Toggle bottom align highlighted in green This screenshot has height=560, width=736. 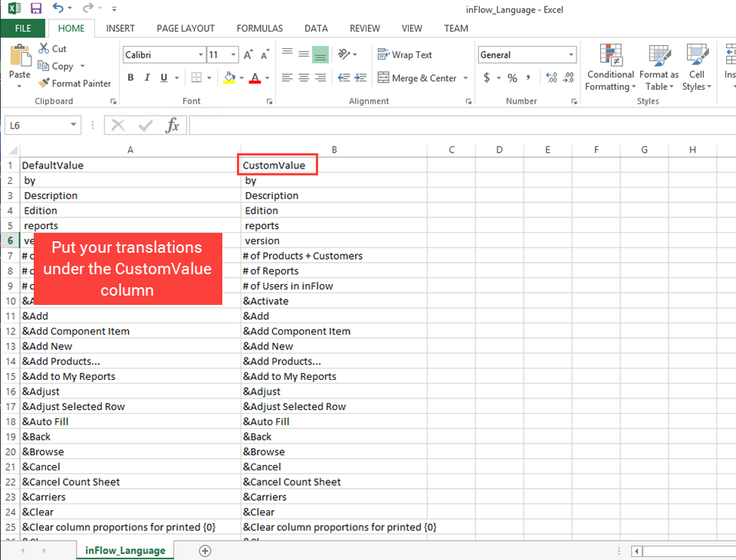[x=320, y=54]
